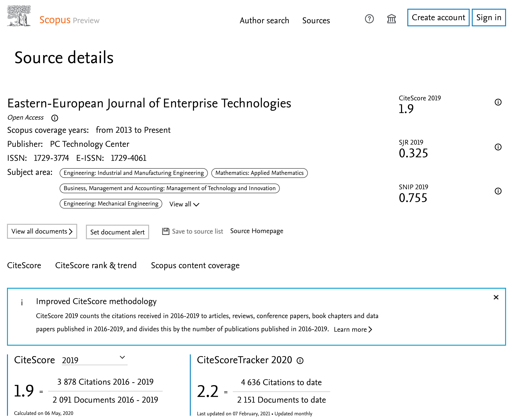Screen dimensions: 513x420
Task: Click SJR value 0.325
Action: coord(413,153)
